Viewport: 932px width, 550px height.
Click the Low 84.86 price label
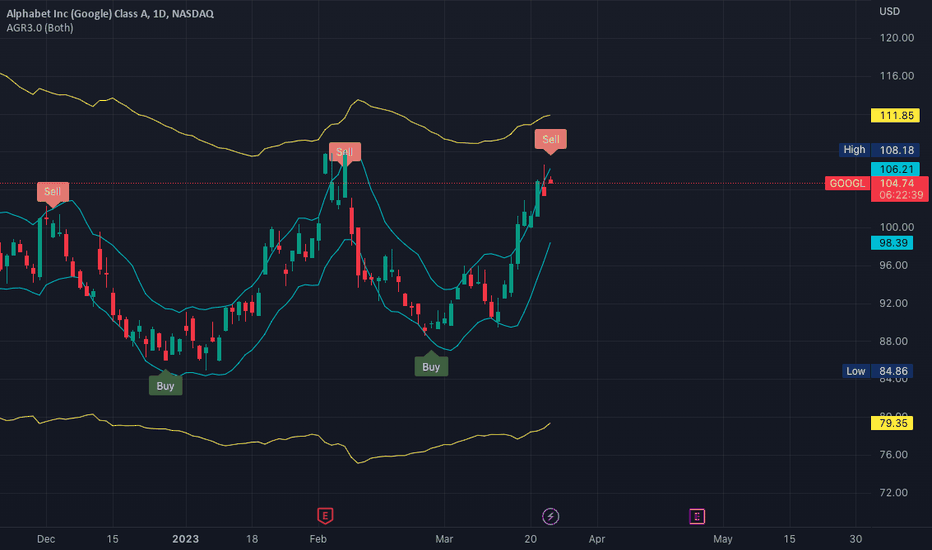pyautogui.click(x=878, y=371)
